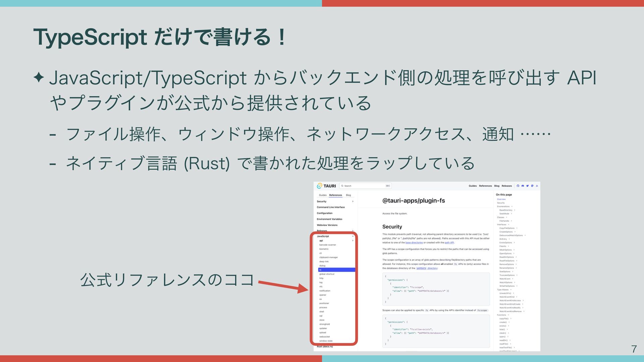Screen dimensions: 644x362
Task: Switch to the Guides sidebar tab
Action: pyautogui.click(x=323, y=195)
